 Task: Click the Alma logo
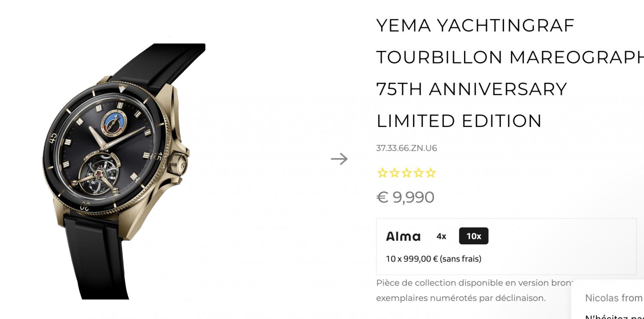tap(403, 236)
